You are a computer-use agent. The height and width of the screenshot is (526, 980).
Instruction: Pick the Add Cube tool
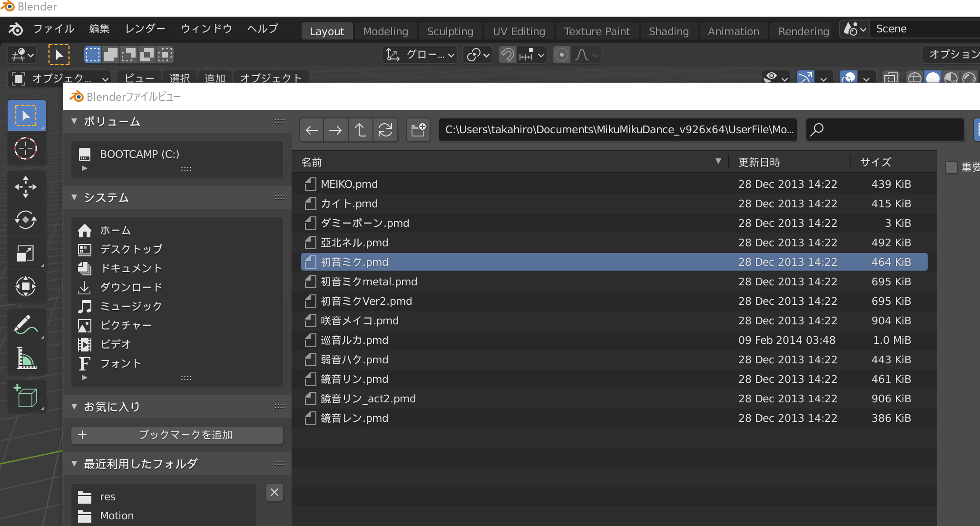pos(26,397)
